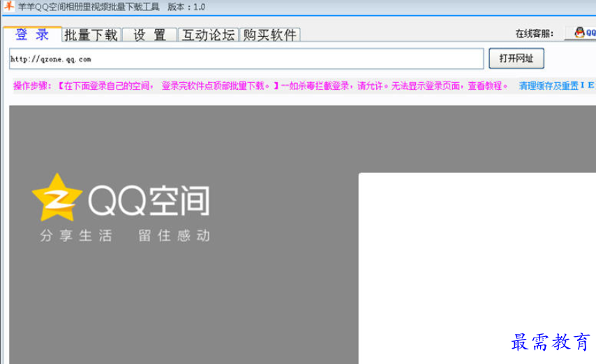
Task: Select the 购买软件 tab
Action: pos(270,35)
